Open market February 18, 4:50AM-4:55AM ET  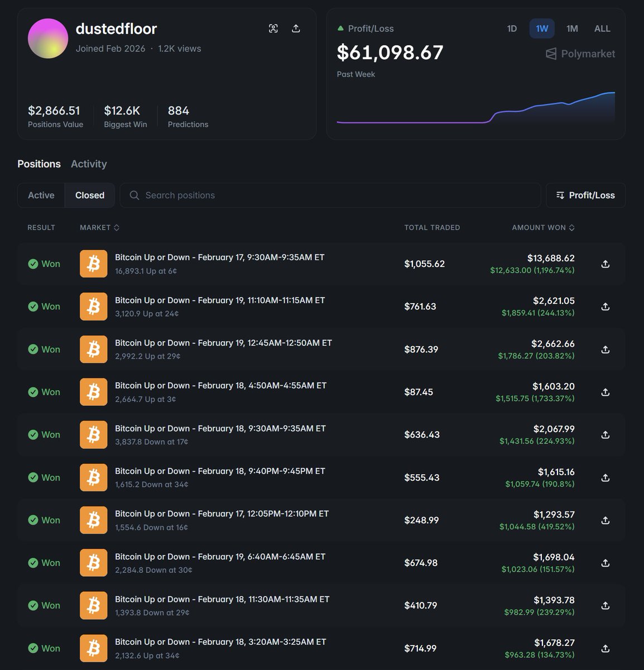click(x=220, y=386)
